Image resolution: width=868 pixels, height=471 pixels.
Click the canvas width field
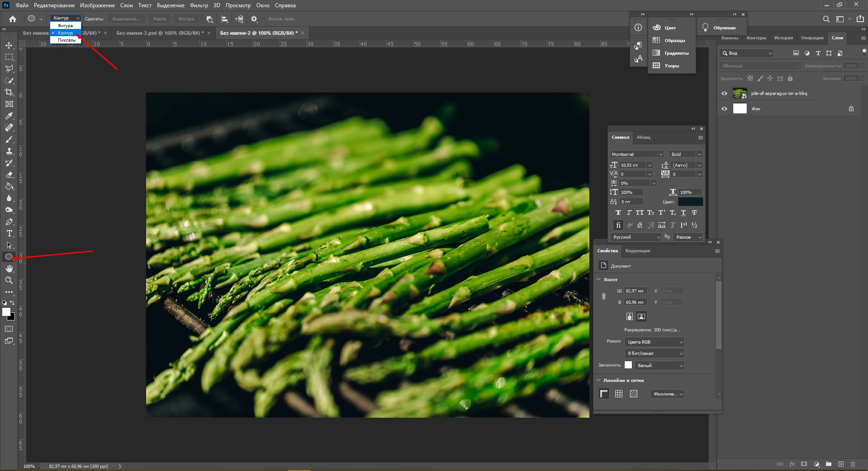[635, 291]
